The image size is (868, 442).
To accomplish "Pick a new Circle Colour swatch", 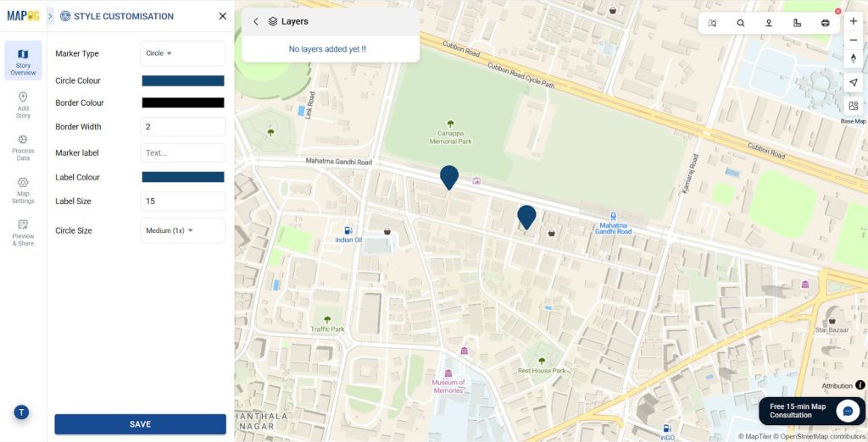I will pyautogui.click(x=183, y=80).
